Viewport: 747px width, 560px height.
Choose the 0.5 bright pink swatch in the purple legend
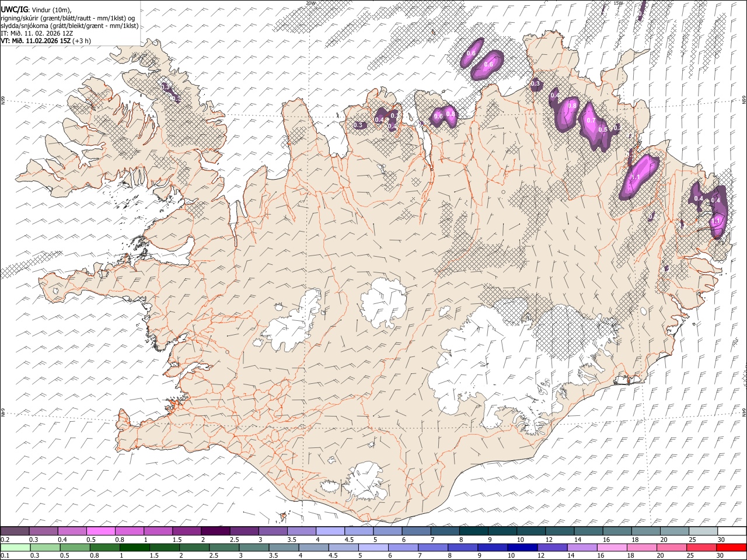[x=101, y=531]
